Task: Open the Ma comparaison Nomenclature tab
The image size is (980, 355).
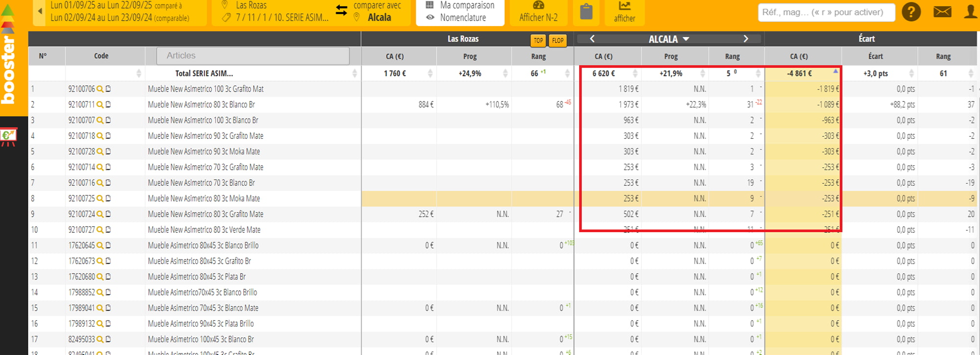Action: (460, 12)
